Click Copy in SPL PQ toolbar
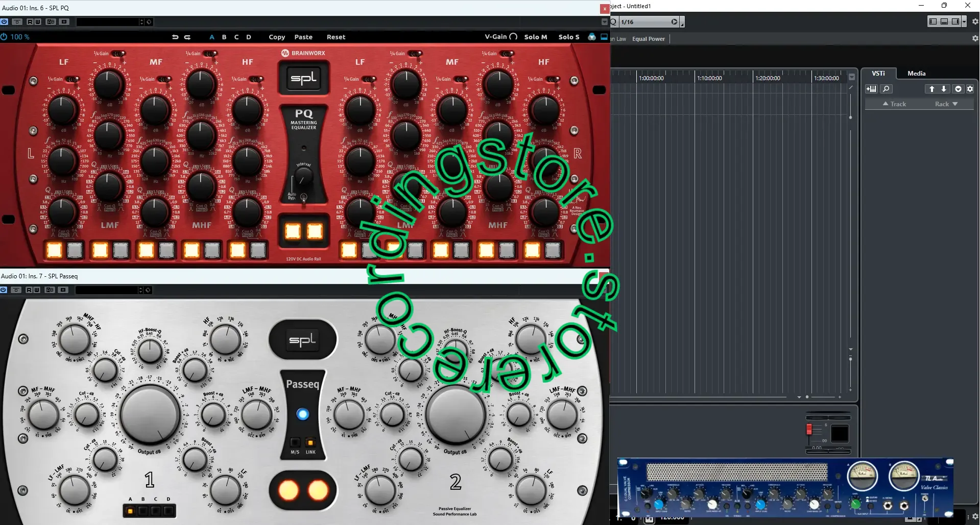 [x=277, y=37]
